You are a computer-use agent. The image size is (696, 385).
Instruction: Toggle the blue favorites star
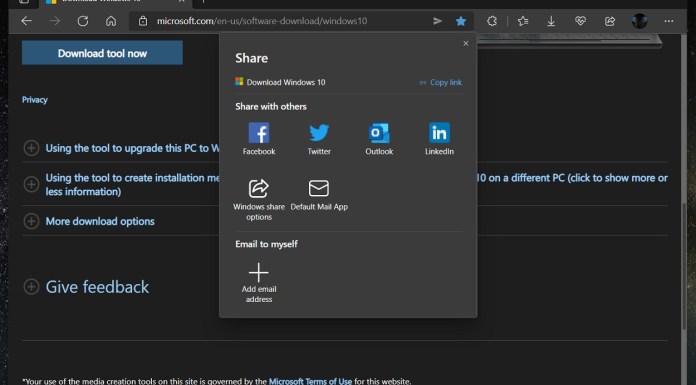[x=461, y=21]
